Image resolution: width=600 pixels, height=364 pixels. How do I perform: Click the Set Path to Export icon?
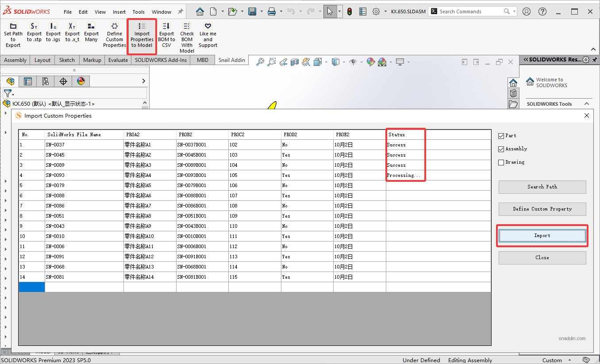pyautogui.click(x=13, y=27)
